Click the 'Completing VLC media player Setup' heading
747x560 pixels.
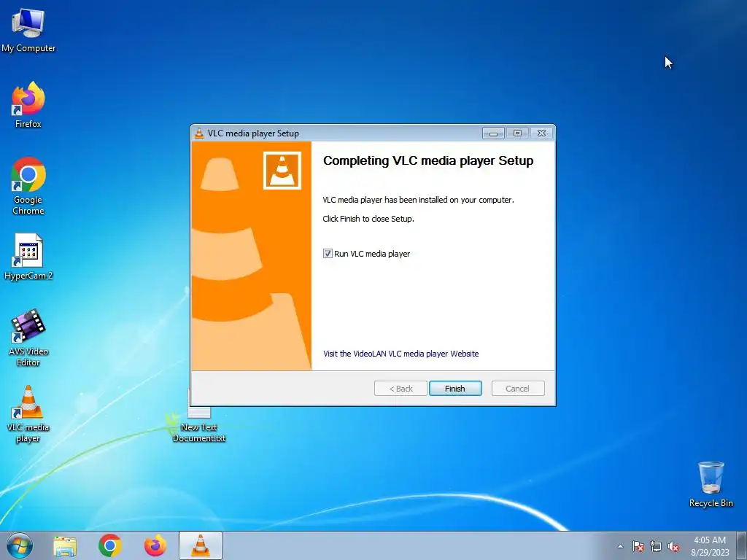[x=428, y=161]
